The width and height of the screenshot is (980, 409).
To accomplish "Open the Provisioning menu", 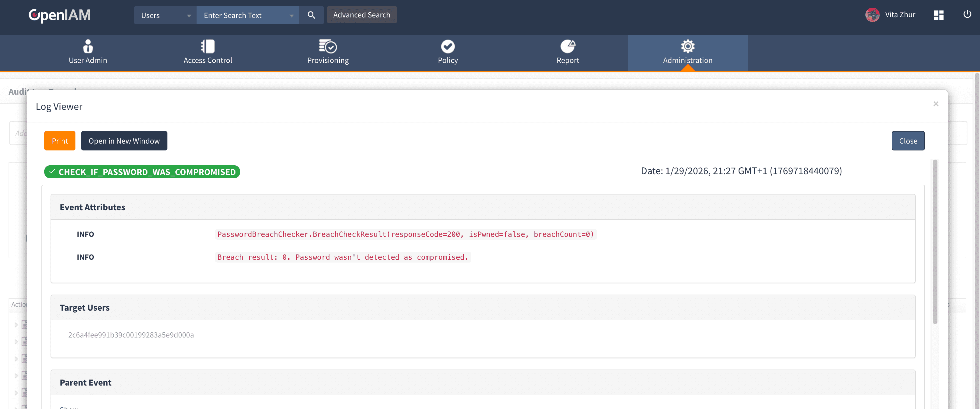I will coord(327,53).
